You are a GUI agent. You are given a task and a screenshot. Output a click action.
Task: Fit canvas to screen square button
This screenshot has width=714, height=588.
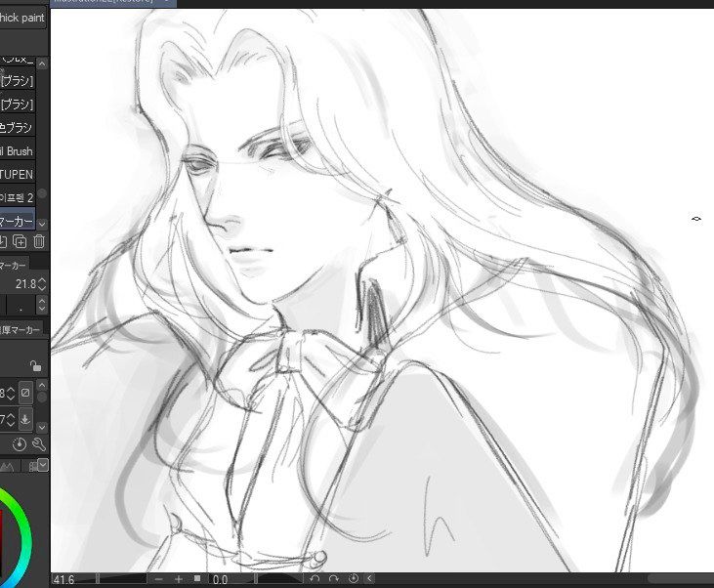point(197,578)
